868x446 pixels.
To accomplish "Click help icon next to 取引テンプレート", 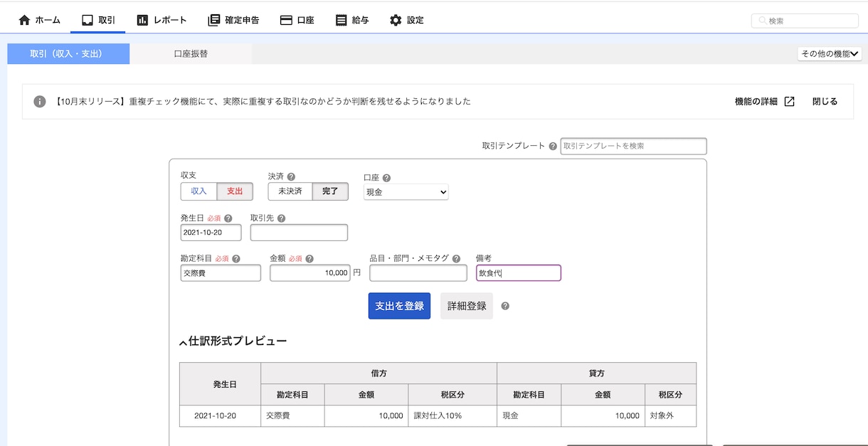I will pyautogui.click(x=552, y=146).
